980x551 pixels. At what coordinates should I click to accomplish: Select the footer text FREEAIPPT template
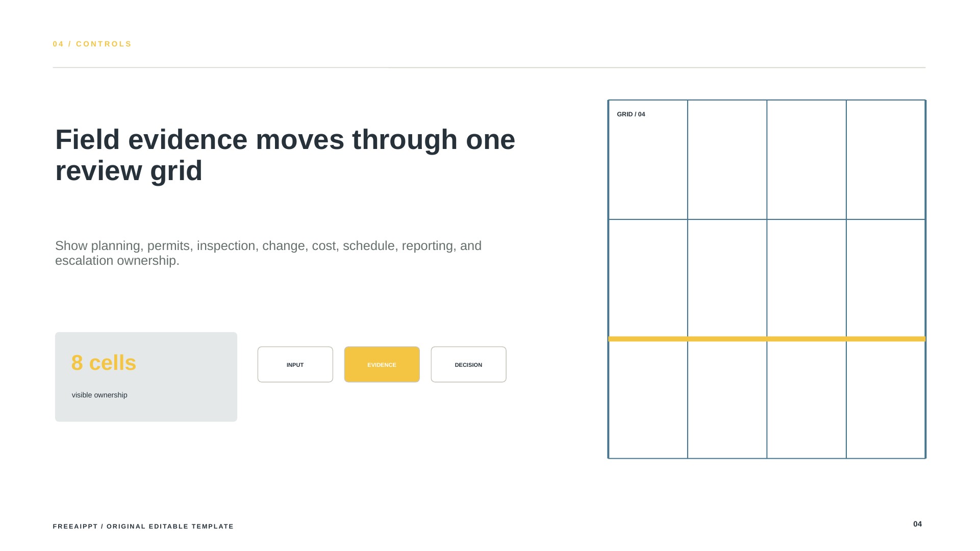pyautogui.click(x=143, y=527)
